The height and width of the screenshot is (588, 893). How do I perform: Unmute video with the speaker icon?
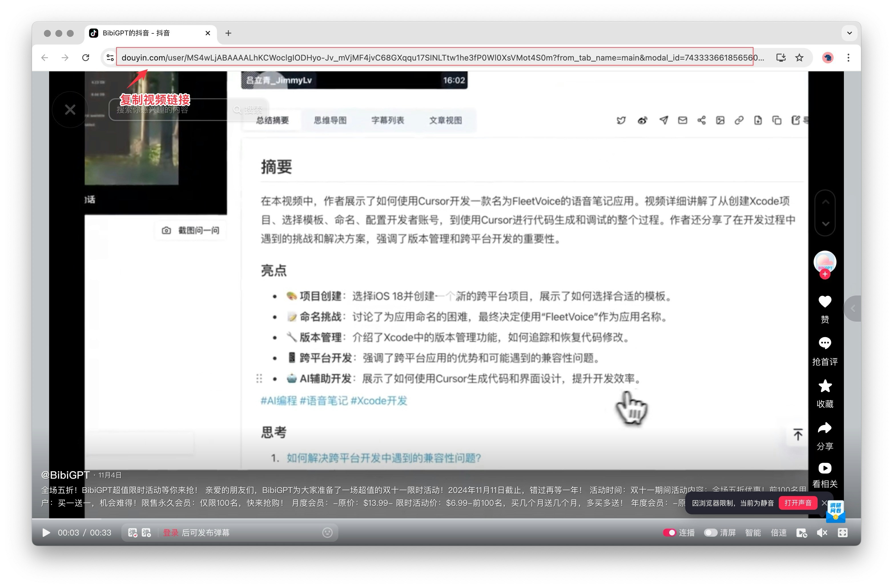[822, 533]
